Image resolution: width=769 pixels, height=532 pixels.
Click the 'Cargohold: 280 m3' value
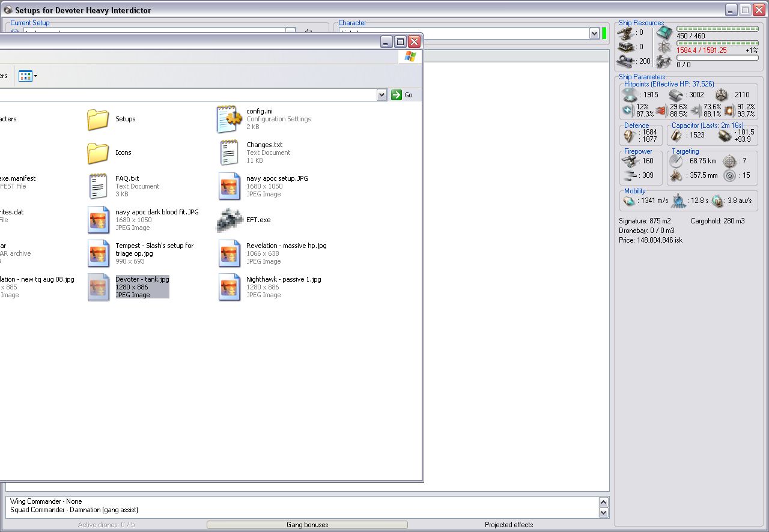[718, 221]
